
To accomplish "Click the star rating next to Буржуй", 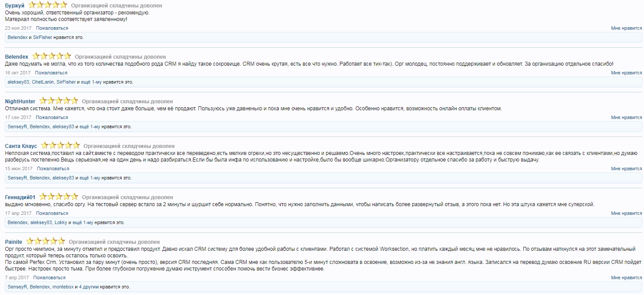I will (x=48, y=5).
